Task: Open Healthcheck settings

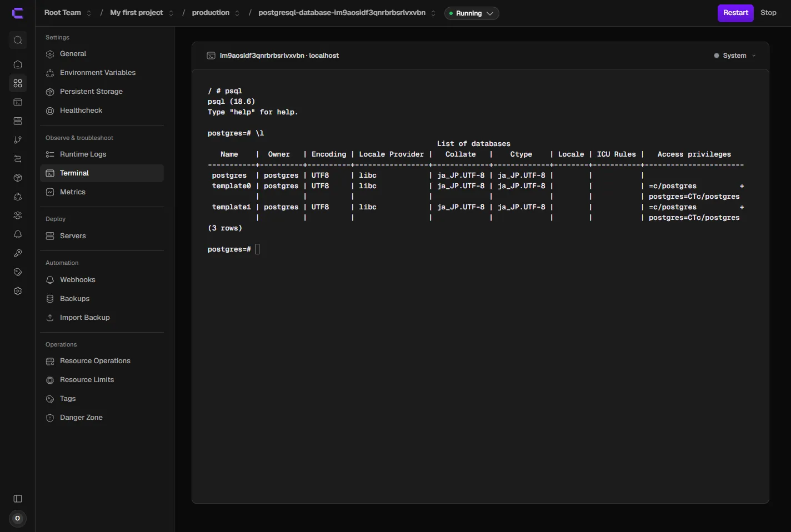Action: point(102,111)
